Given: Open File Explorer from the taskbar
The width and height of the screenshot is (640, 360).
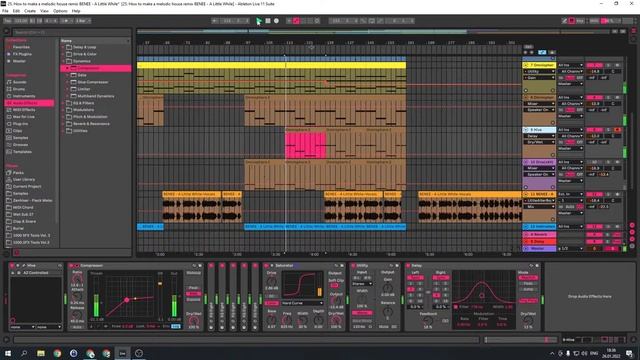Looking at the screenshot, I should click(41, 353).
